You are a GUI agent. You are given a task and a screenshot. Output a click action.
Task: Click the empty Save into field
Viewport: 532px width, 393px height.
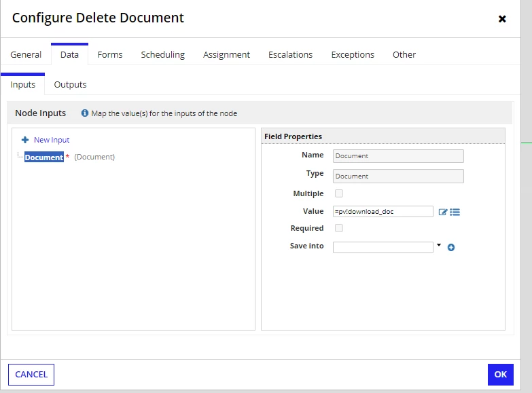383,247
